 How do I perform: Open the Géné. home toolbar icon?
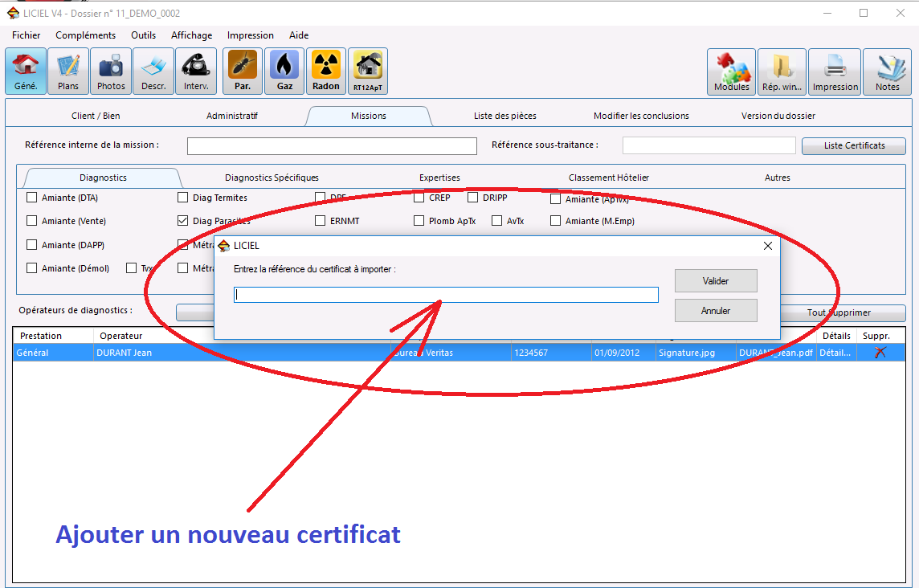26,71
